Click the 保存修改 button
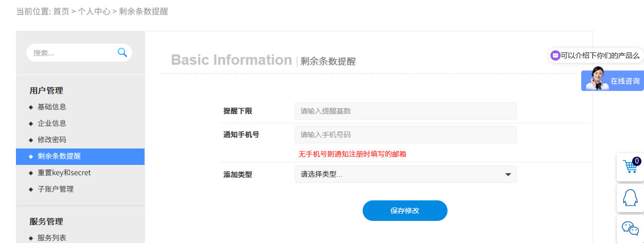Image resolution: width=644 pixels, height=243 pixels. point(405,211)
